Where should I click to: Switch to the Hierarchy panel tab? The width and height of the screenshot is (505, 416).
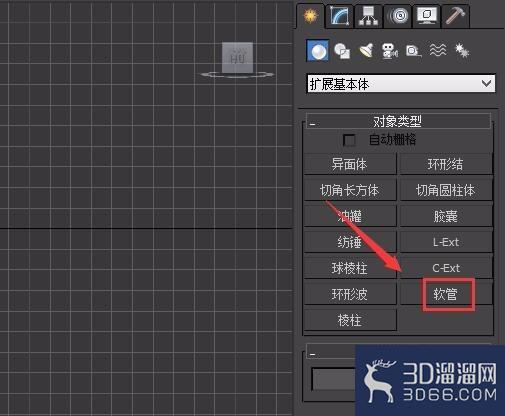click(368, 16)
